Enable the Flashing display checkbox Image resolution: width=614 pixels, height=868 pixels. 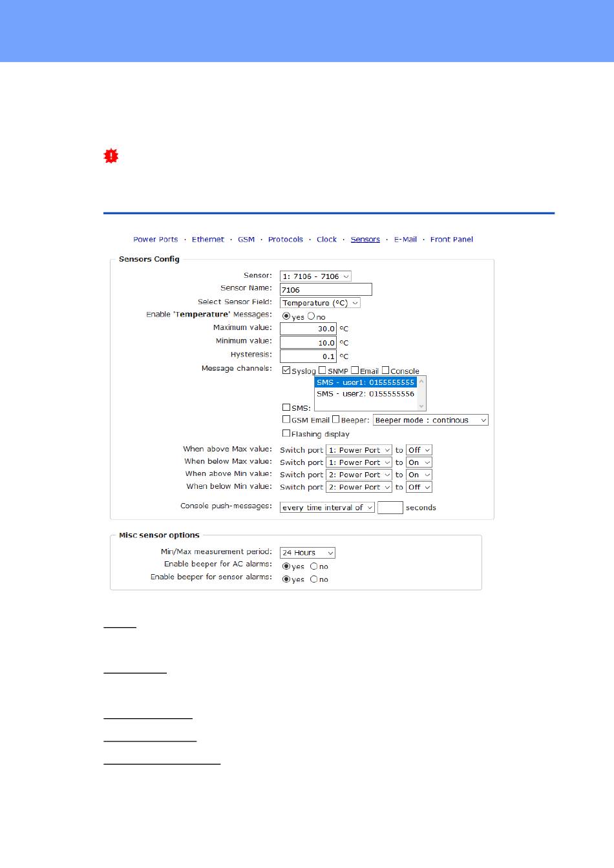pyautogui.click(x=286, y=433)
